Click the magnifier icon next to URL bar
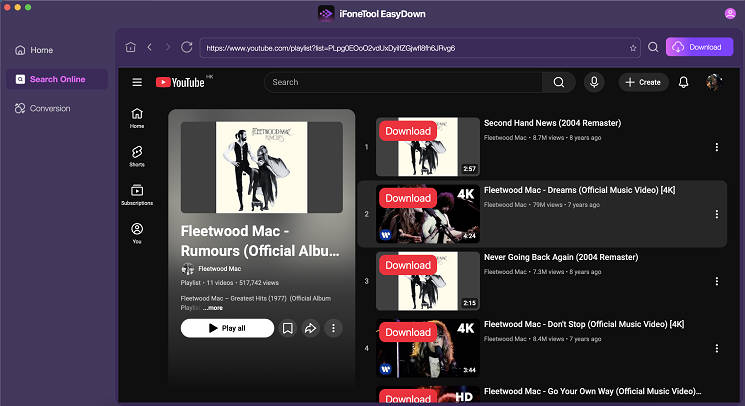Viewport: 745px width, 406px height. (653, 47)
